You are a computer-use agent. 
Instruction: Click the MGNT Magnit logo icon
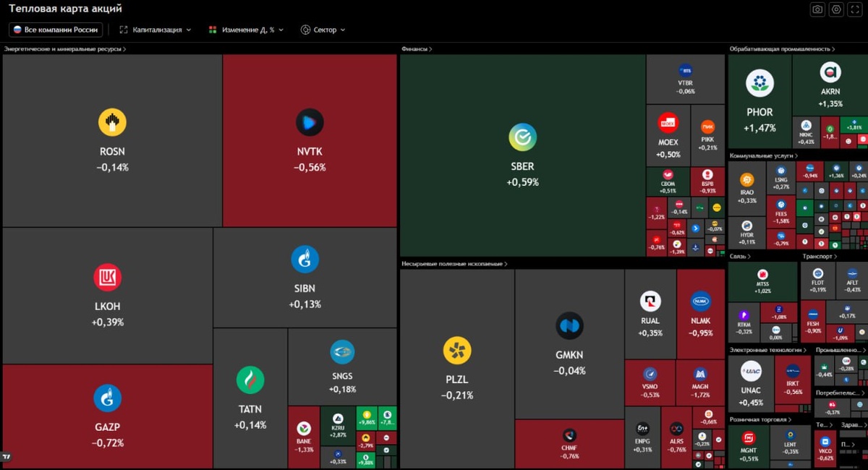tap(749, 438)
